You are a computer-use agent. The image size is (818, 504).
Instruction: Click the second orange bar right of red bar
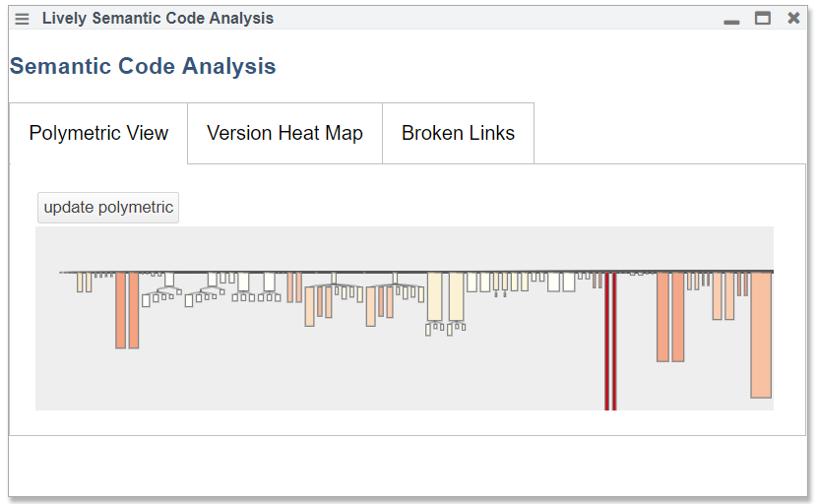(677, 317)
